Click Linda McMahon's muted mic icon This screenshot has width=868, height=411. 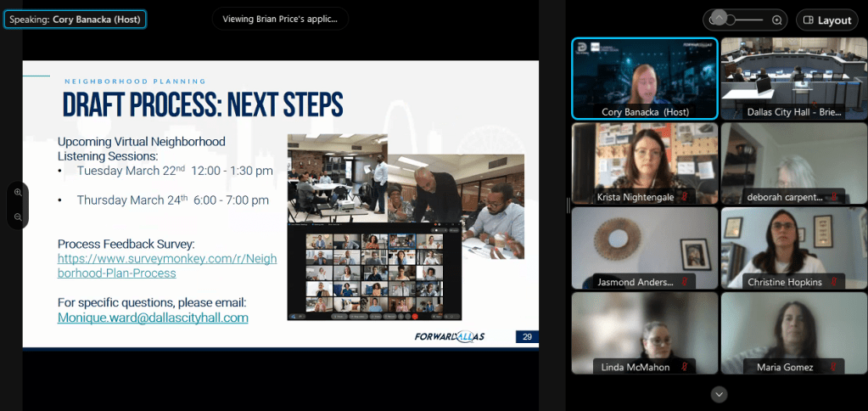(x=685, y=367)
